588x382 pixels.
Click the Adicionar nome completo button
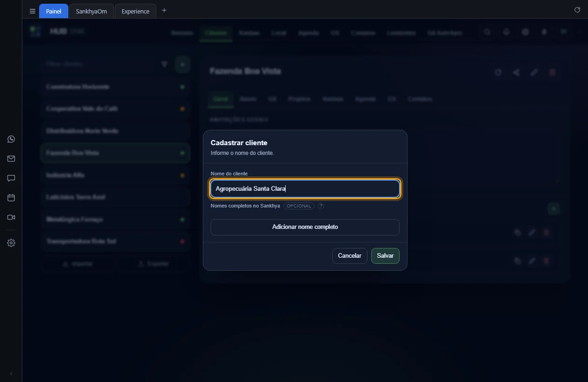pos(305,227)
